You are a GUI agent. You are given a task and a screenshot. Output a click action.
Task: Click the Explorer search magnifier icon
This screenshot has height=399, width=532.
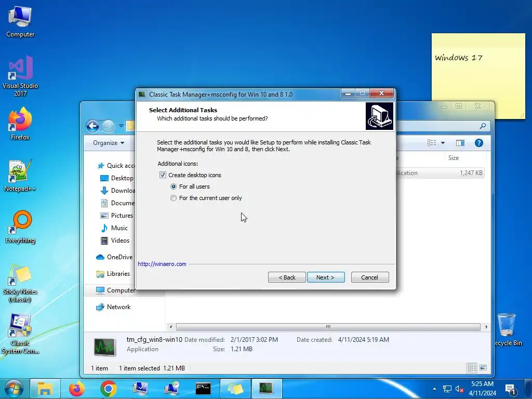483,126
